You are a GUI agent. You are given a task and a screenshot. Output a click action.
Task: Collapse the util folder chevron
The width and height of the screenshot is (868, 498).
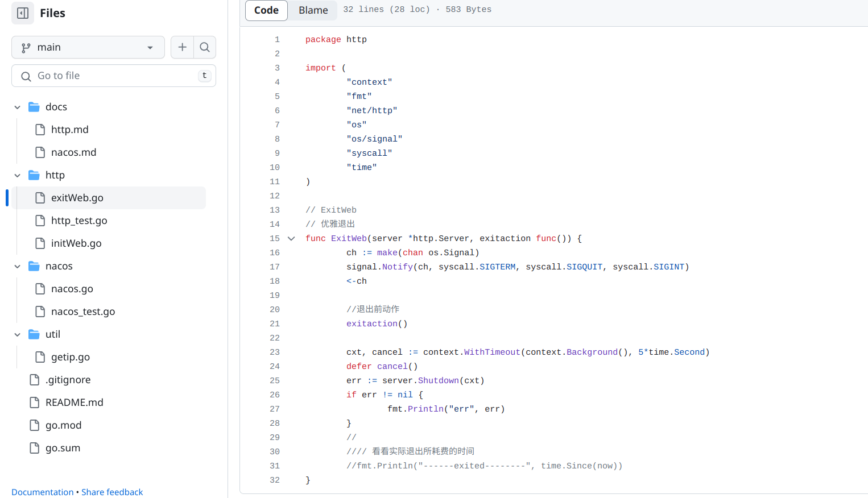point(18,334)
